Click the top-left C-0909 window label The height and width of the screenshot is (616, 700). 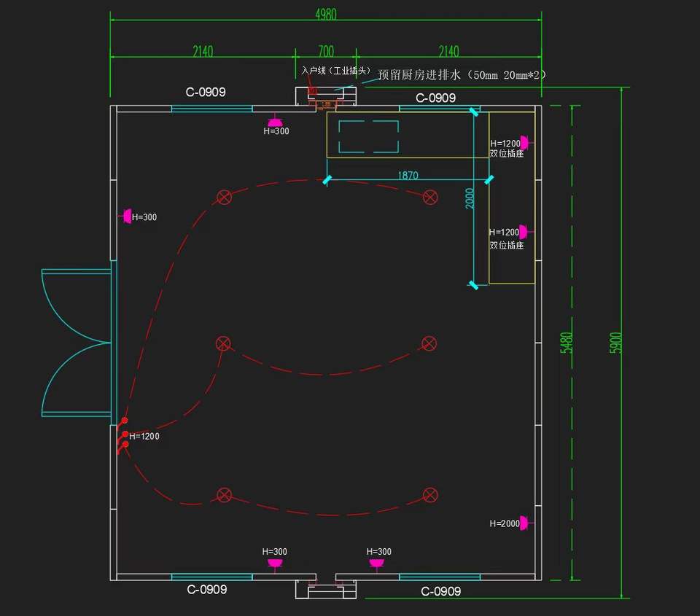click(x=205, y=92)
